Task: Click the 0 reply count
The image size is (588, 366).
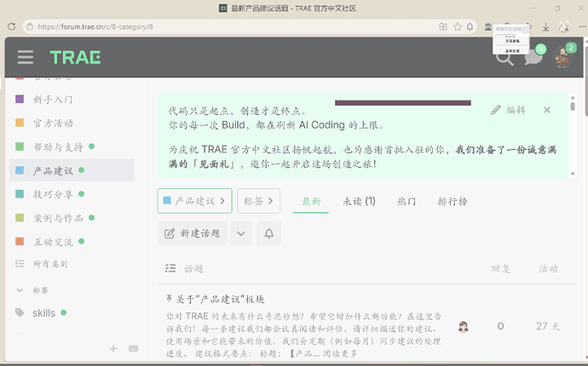Action: [x=500, y=326]
